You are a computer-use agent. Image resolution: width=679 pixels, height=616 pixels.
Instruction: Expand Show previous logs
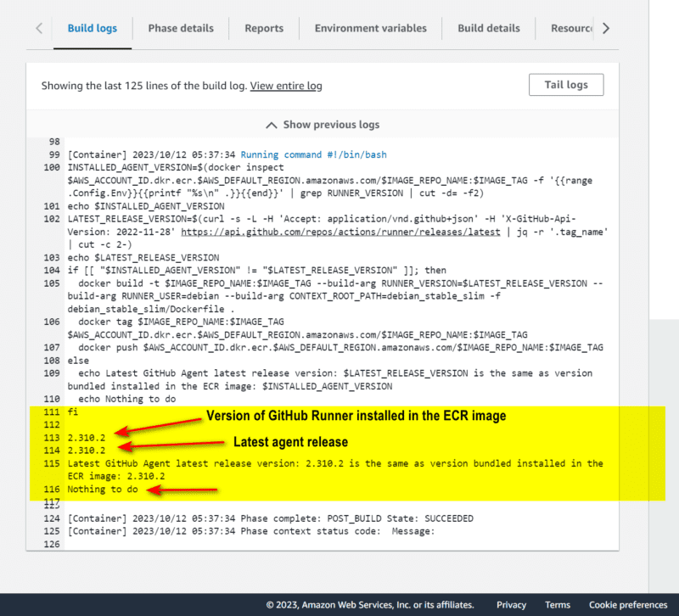323,125
